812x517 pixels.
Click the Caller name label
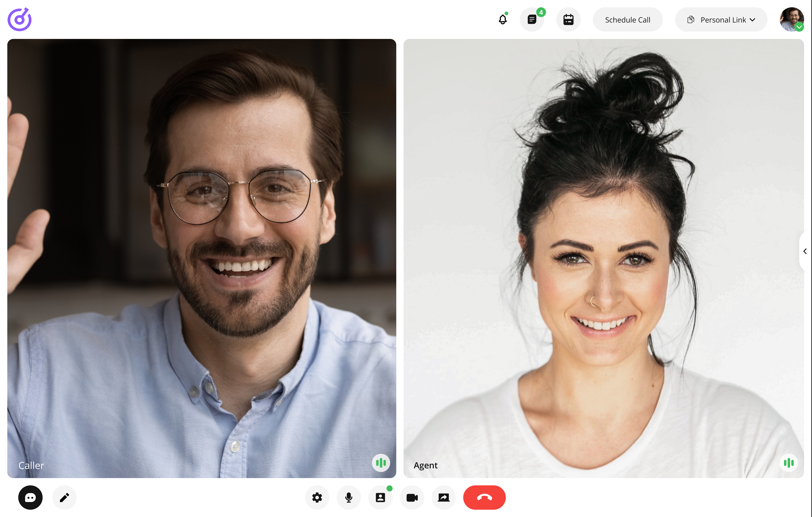pyautogui.click(x=31, y=466)
